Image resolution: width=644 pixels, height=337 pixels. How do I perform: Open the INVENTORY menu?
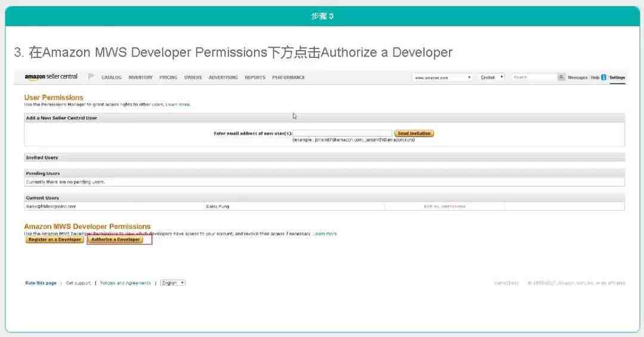(141, 78)
